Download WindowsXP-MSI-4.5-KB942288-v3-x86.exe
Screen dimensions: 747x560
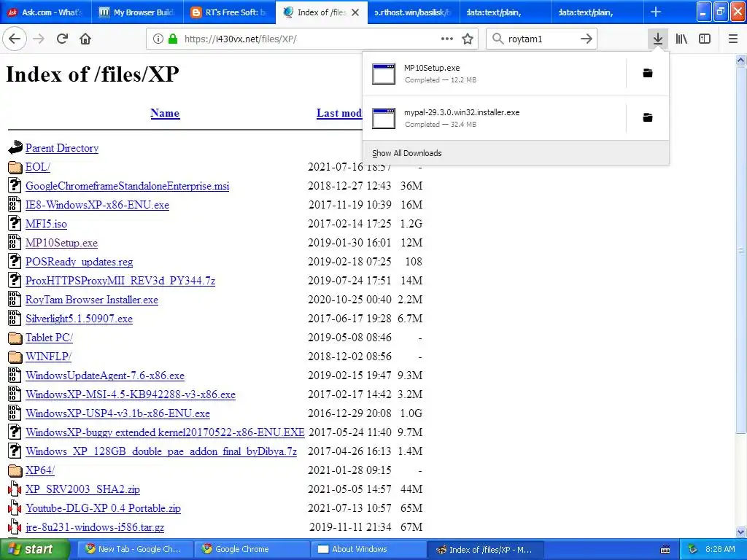(x=131, y=394)
